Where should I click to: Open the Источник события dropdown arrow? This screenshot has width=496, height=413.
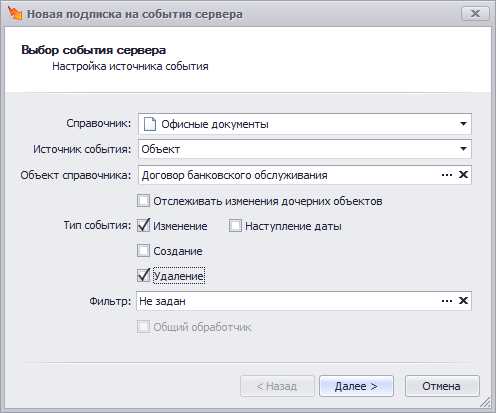pyautogui.click(x=463, y=149)
